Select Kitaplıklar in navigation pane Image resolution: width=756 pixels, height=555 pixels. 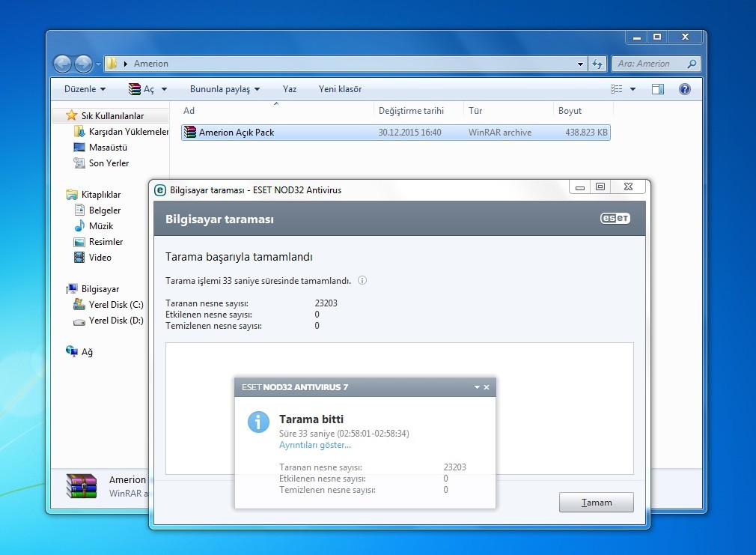(x=101, y=195)
